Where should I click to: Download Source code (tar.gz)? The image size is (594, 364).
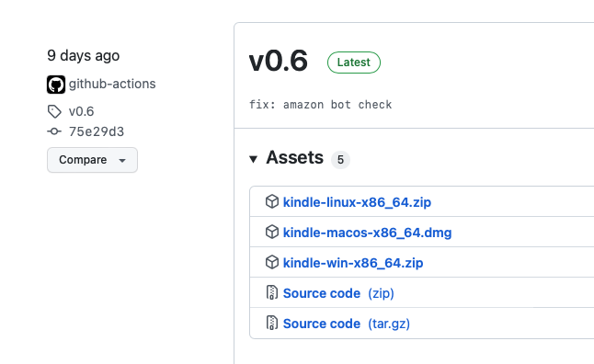tap(347, 324)
